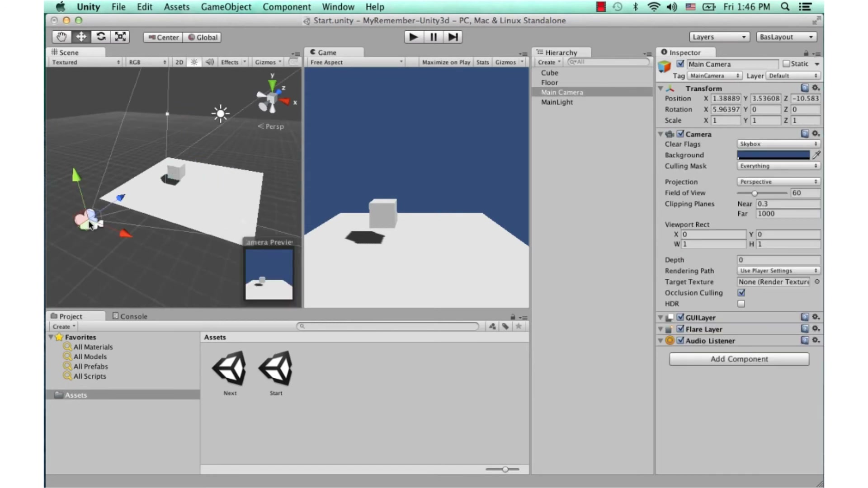The image size is (868, 488).
Task: Toggle Main Camera active checkbox
Action: coord(680,64)
